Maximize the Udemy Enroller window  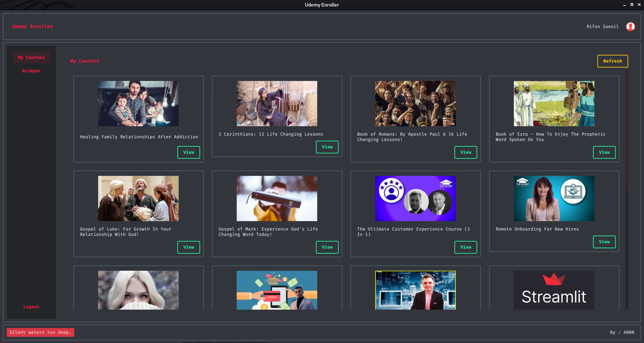632,5
